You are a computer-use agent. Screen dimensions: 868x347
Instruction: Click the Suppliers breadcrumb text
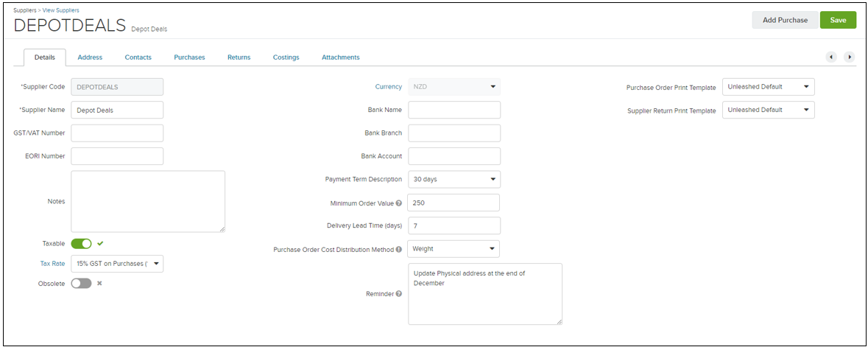(x=26, y=10)
